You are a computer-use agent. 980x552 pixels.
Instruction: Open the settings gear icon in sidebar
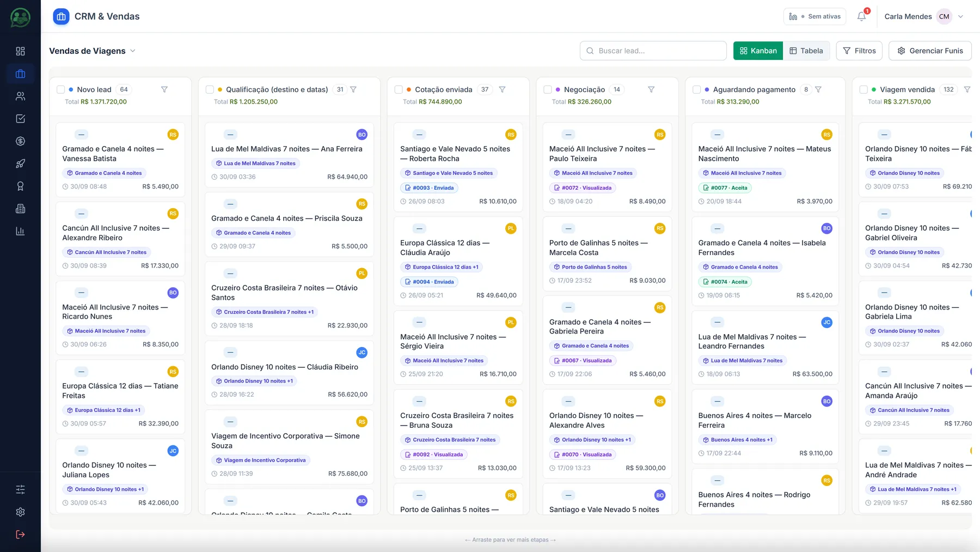[x=20, y=512]
